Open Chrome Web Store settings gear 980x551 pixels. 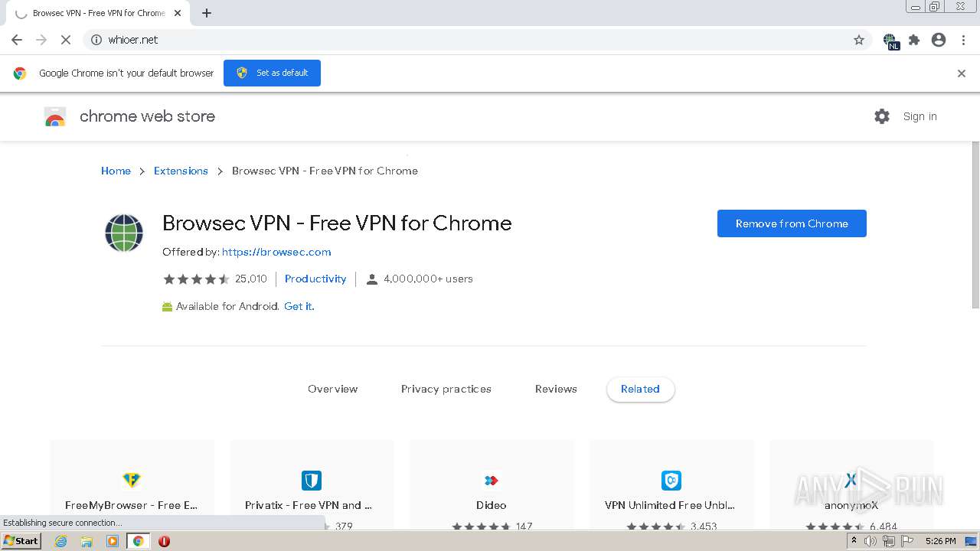pos(882,116)
